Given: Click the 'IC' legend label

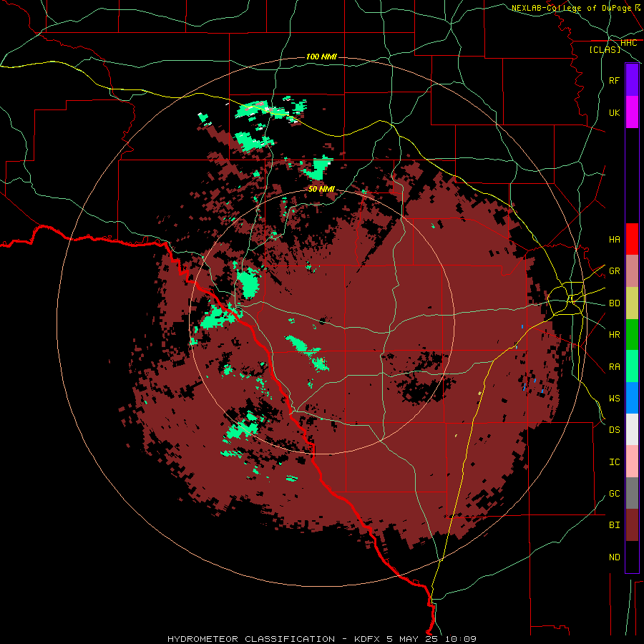Looking at the screenshot, I should (614, 462).
